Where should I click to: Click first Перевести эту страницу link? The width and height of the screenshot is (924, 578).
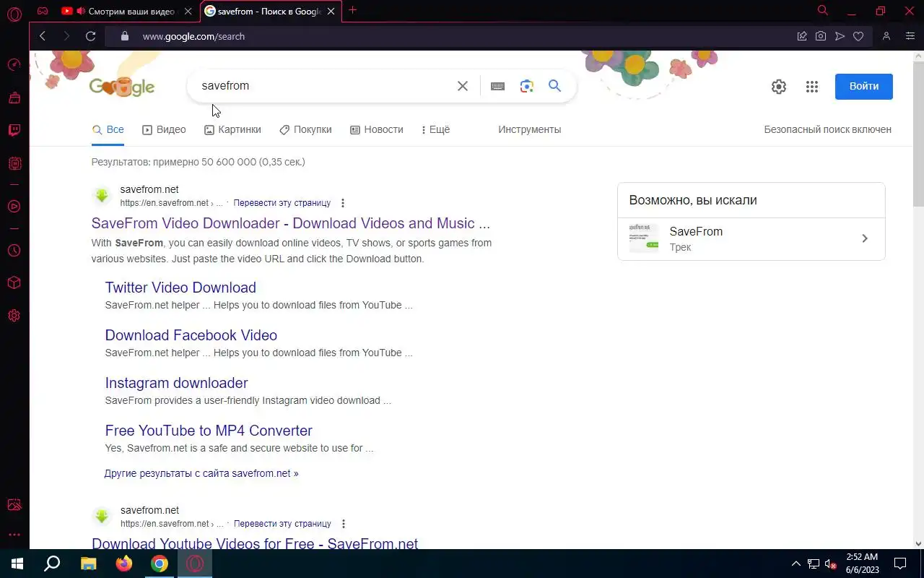282,203
